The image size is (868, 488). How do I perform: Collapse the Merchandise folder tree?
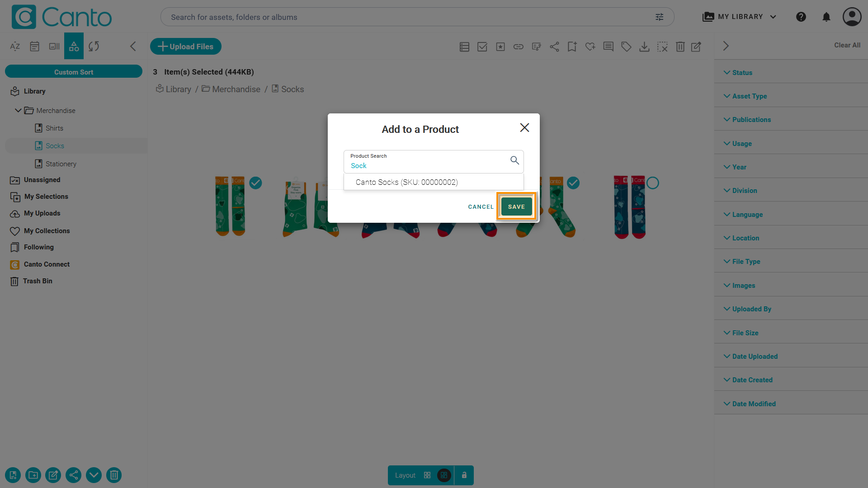click(x=18, y=110)
